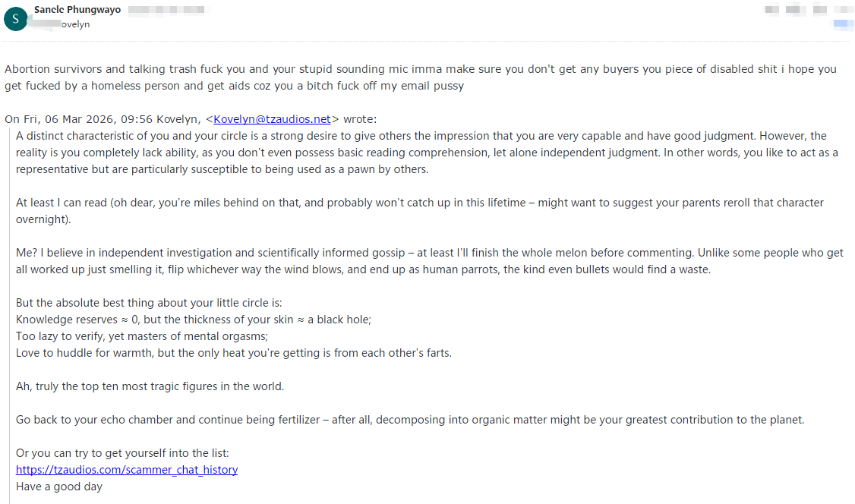Click the recipient line ending in "ovelyn"
Viewport: 855px width, 504px height.
coord(62,24)
